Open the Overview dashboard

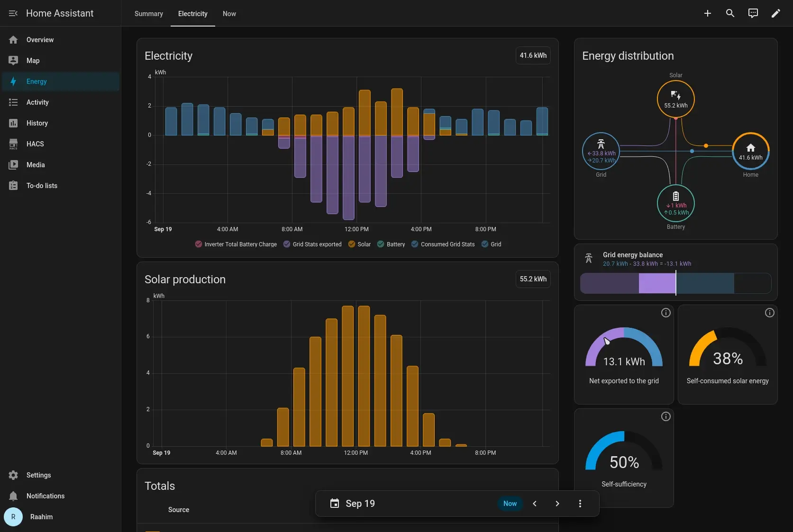[61, 40]
